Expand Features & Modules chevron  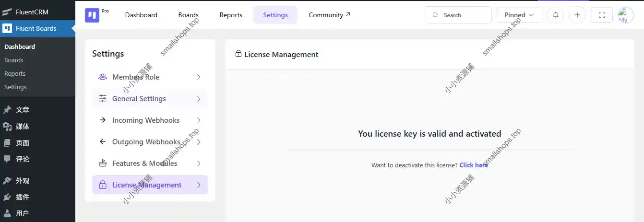[x=199, y=163]
